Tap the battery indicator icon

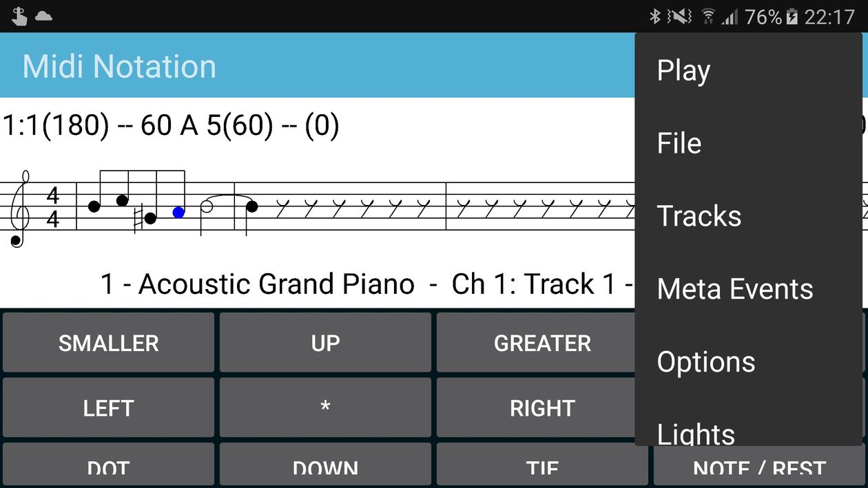coord(792,17)
